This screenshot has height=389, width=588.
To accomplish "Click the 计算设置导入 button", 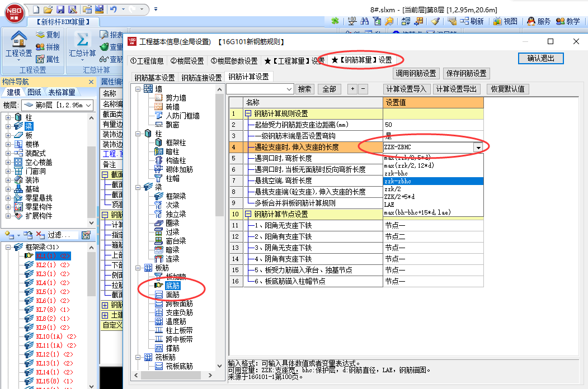I will tap(407, 89).
